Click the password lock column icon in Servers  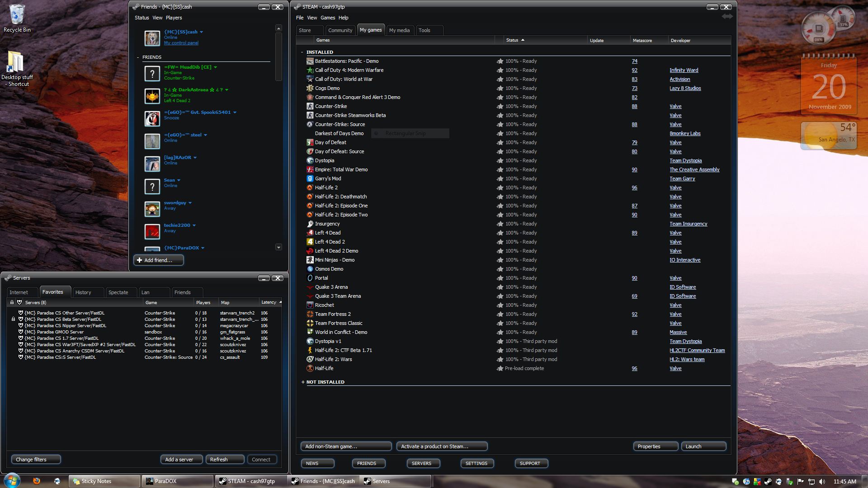[x=12, y=302]
